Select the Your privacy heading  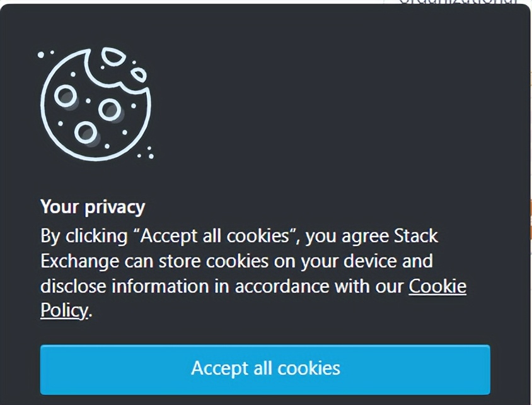92,206
